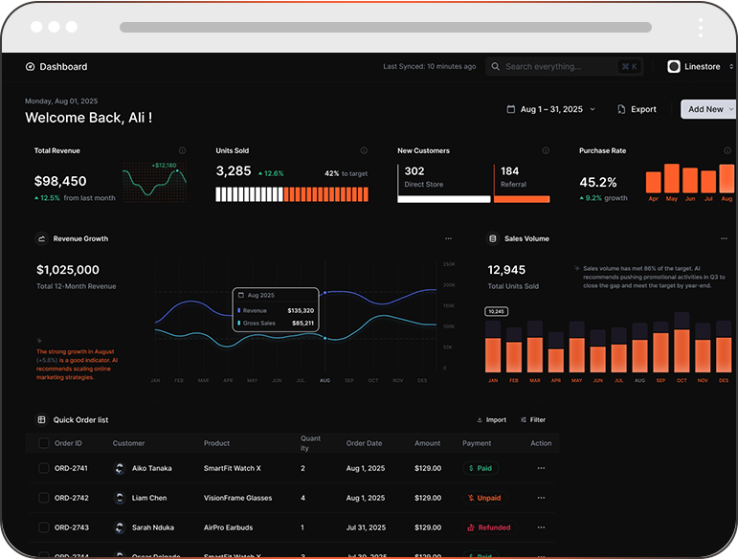738x560 pixels.
Task: Open the Sales Volume three-dot menu
Action: [x=724, y=238]
